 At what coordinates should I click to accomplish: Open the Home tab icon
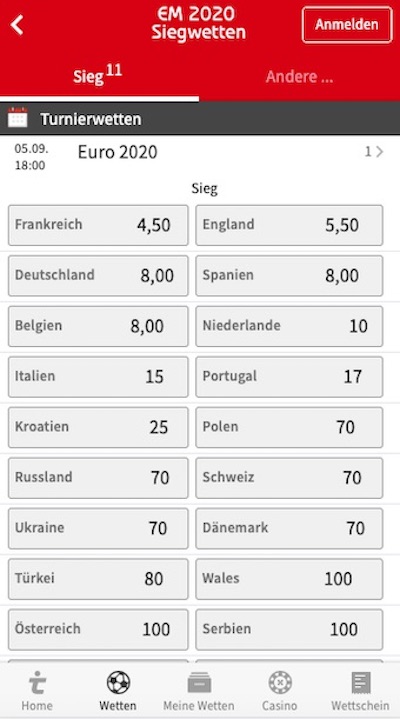(x=37, y=682)
